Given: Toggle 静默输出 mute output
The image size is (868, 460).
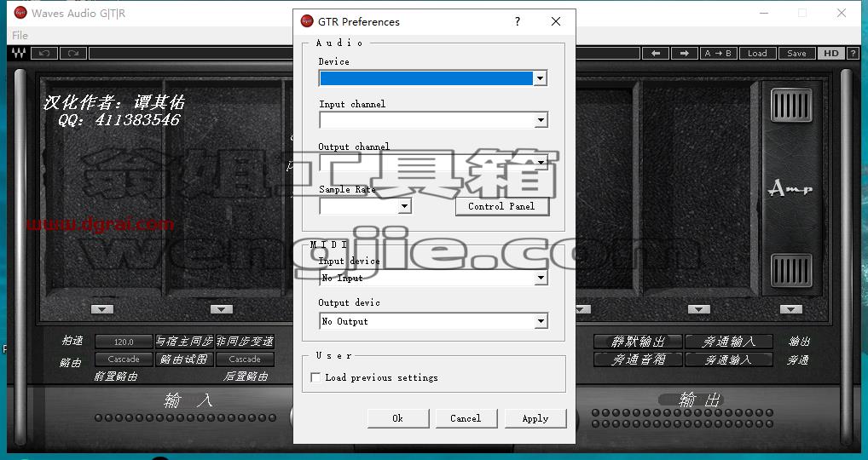Looking at the screenshot, I should coord(638,342).
